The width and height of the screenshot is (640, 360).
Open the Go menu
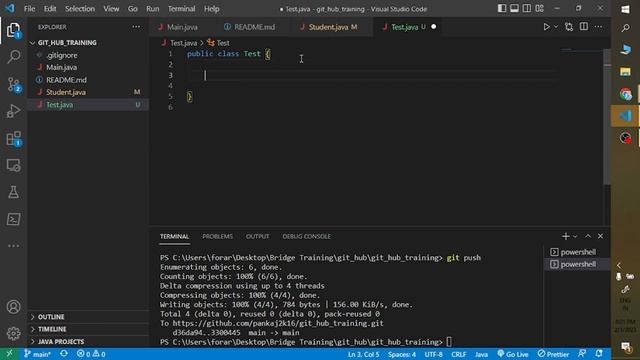coord(133,9)
